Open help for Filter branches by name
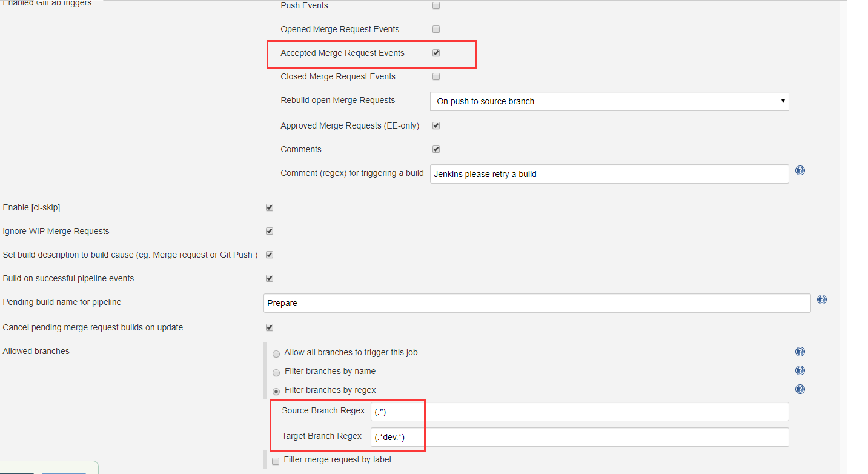 [x=800, y=370]
